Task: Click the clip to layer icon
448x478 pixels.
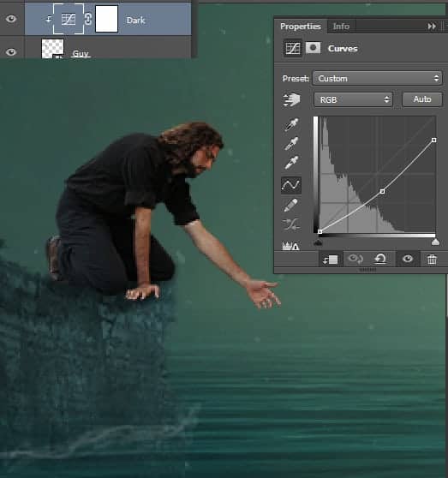Action: click(331, 260)
